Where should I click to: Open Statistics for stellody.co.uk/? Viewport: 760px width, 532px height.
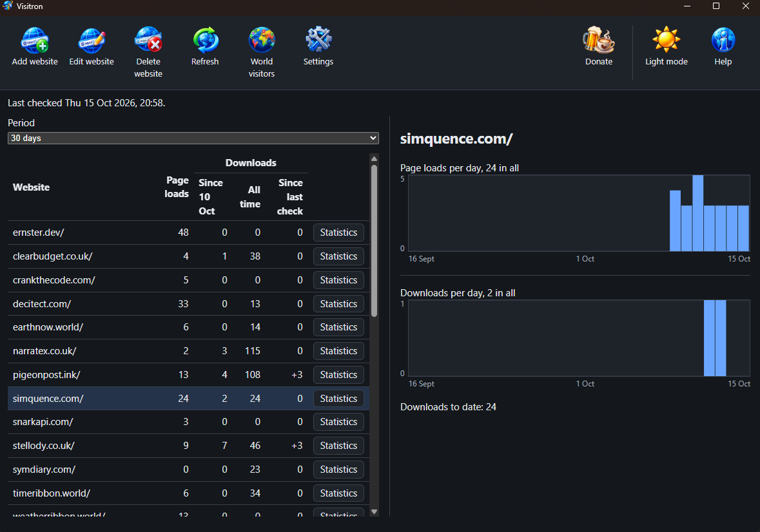(x=338, y=446)
